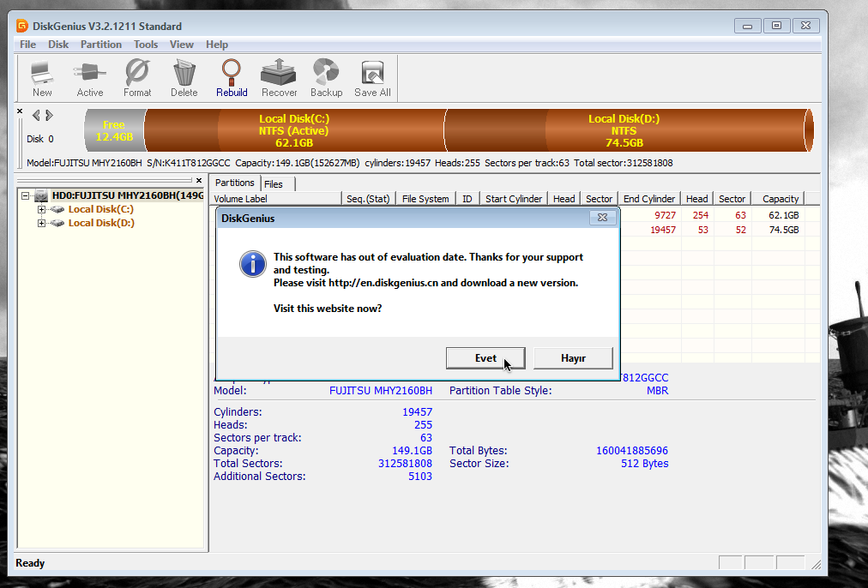Viewport: 868px width, 588px height.
Task: Click the Total Bytes value 160041885696
Action: [x=631, y=451]
